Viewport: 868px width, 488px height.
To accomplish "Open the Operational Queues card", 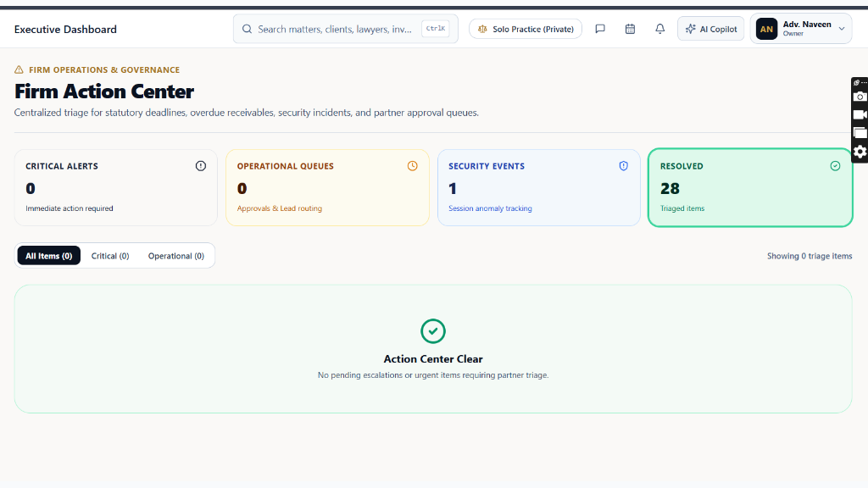I will click(x=327, y=187).
